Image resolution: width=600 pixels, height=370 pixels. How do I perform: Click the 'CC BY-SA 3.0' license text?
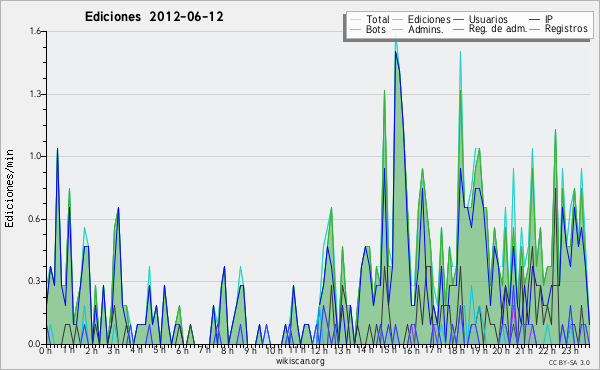(569, 362)
